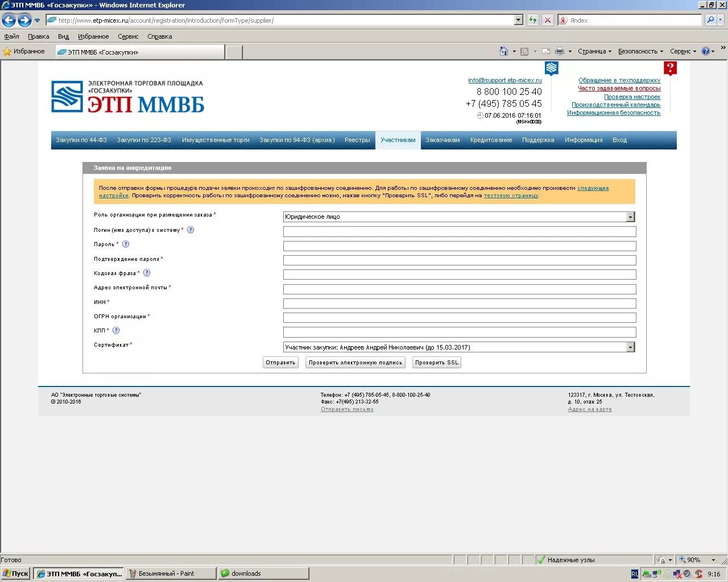Expand search provider options arrow
Image resolution: width=728 pixels, height=582 pixels.
(x=721, y=20)
